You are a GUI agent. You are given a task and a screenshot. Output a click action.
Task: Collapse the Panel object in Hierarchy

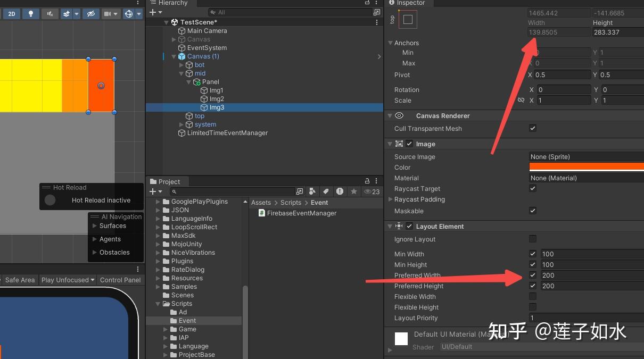pos(189,82)
